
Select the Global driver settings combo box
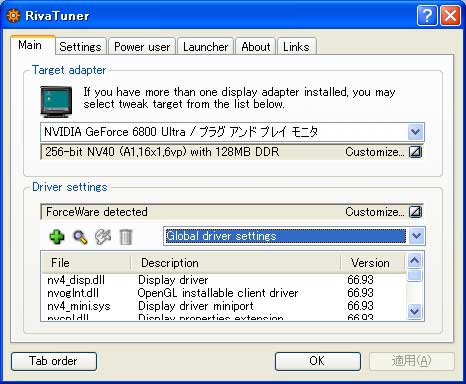(294, 236)
